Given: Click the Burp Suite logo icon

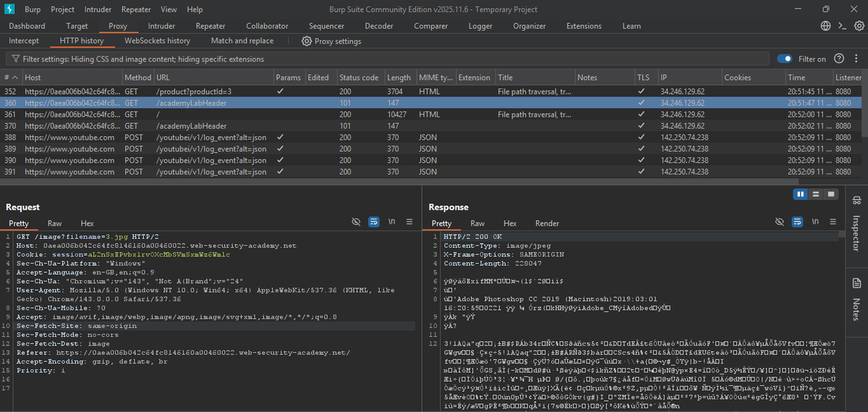Looking at the screenshot, I should click(x=10, y=9).
